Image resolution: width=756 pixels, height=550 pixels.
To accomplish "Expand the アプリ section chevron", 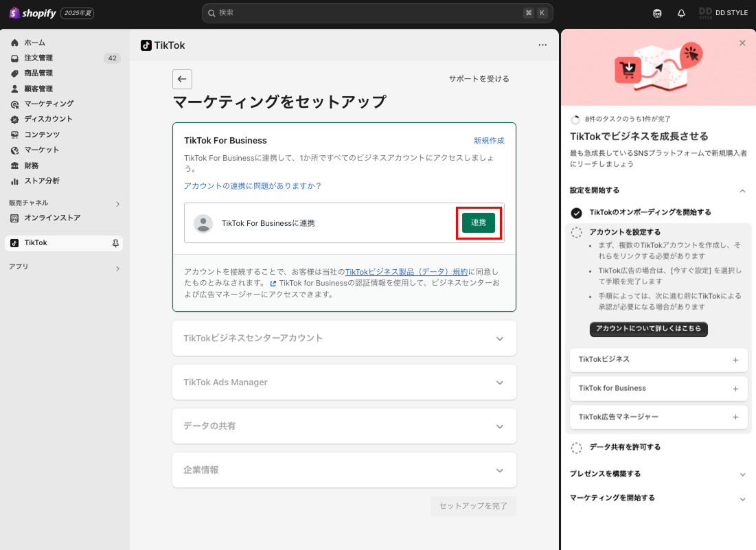I will click(117, 268).
